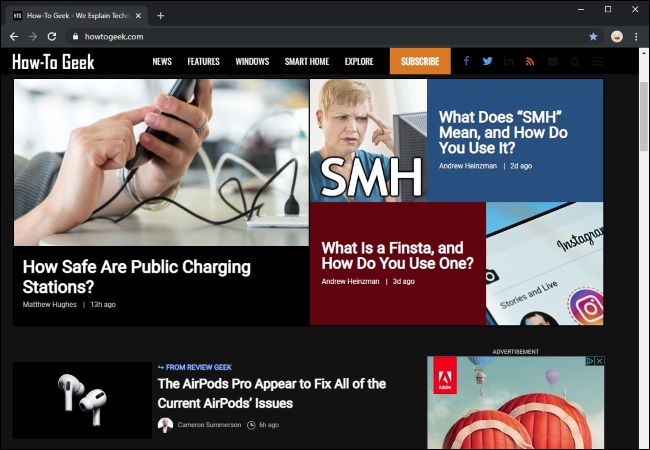This screenshot has width=650, height=450.
Task: Open 'What Is a Finsta' article headline
Action: pos(397,255)
